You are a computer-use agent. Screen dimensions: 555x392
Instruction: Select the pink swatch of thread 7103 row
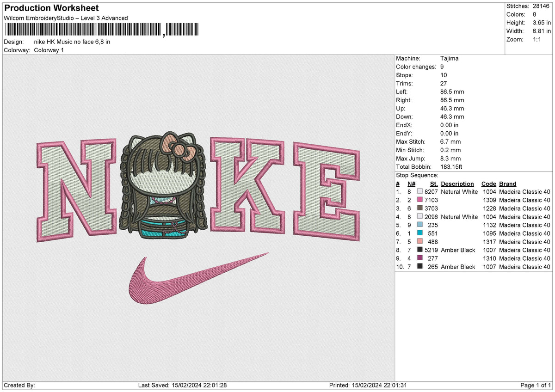point(420,200)
